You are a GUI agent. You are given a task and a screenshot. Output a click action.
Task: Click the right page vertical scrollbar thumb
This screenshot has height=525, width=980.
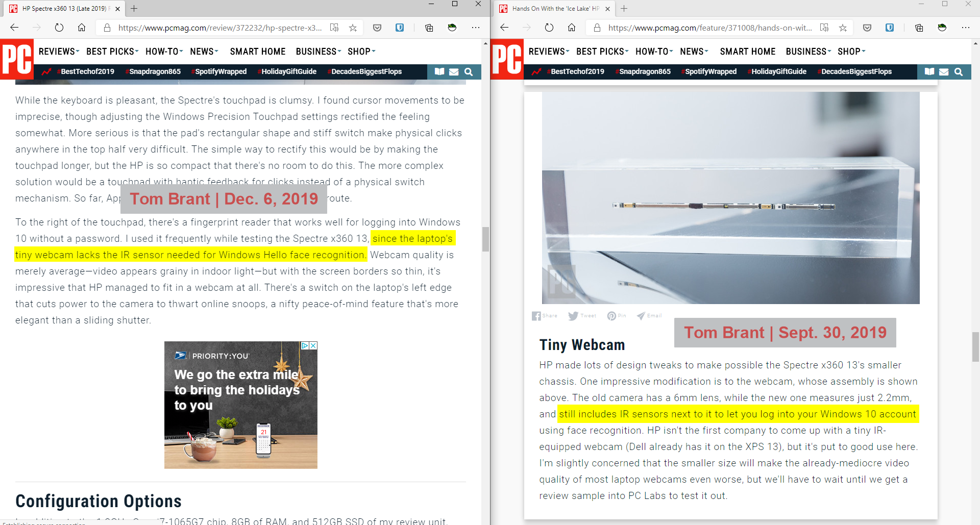click(975, 346)
